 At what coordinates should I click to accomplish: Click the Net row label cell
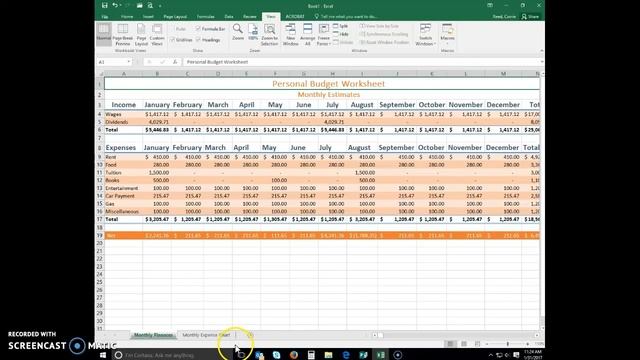tap(123, 236)
